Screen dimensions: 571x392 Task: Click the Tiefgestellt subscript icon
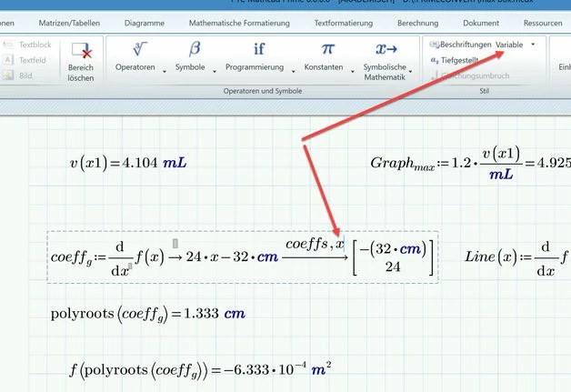[x=434, y=60]
